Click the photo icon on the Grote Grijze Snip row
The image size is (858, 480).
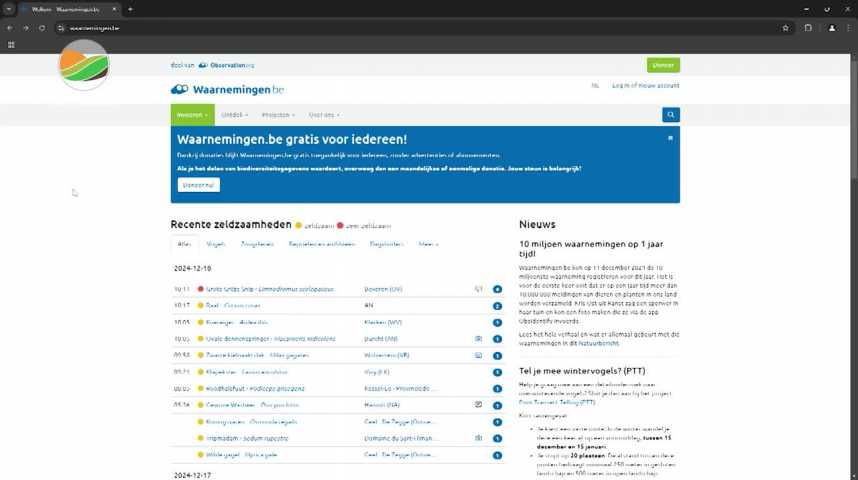point(478,289)
